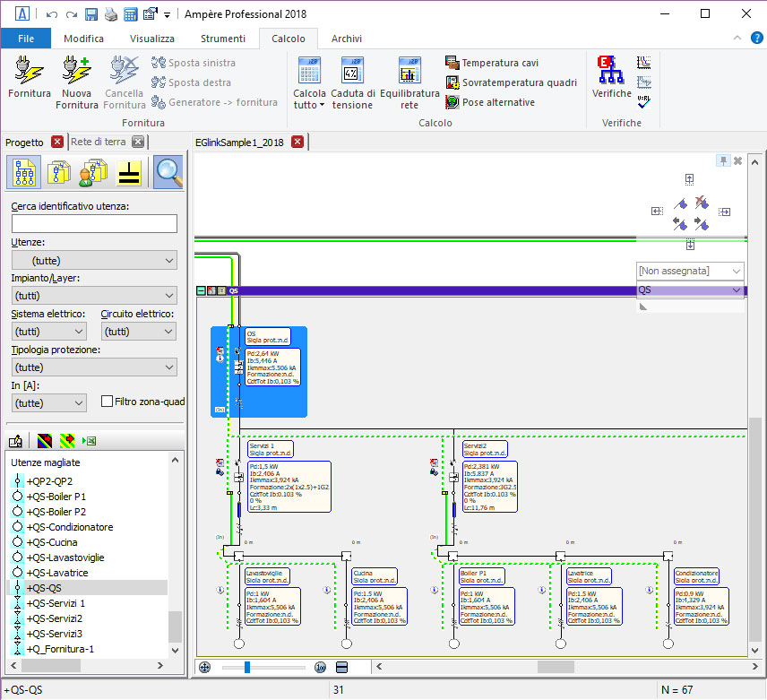Select +QS-Servizi 1 in utenze list
Viewport: 767px width, 700px height.
click(x=56, y=603)
